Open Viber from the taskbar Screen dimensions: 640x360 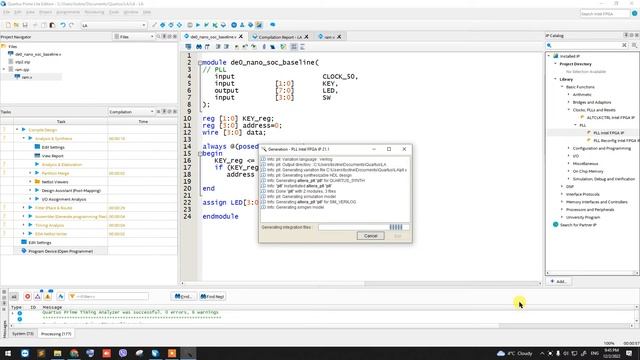[123, 353]
